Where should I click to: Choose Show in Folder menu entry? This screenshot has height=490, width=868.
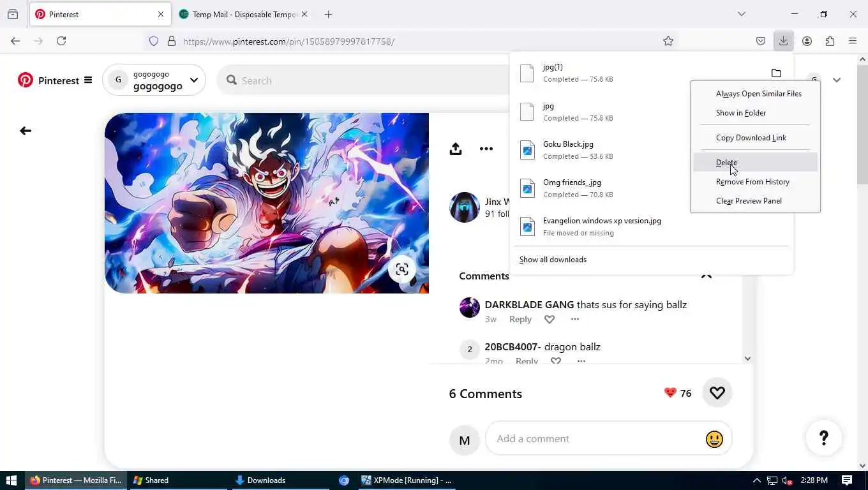point(755,113)
